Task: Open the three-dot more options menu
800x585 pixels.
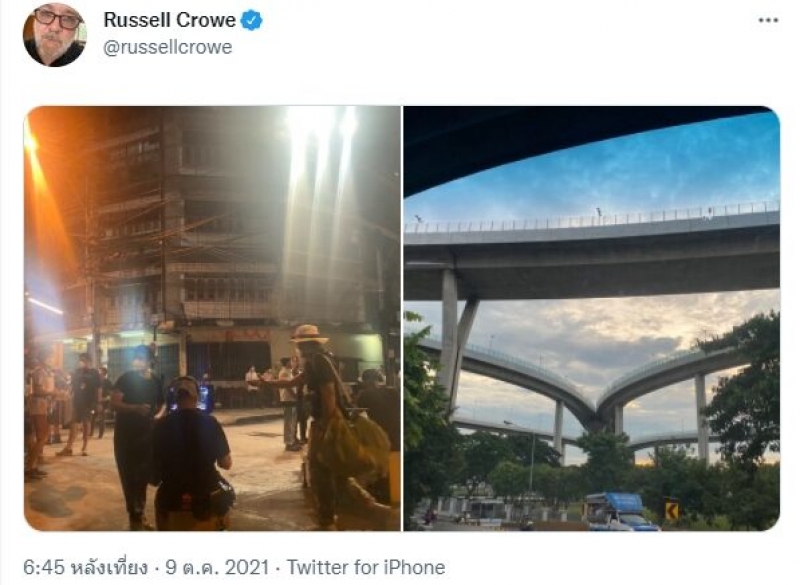Action: coord(768,20)
